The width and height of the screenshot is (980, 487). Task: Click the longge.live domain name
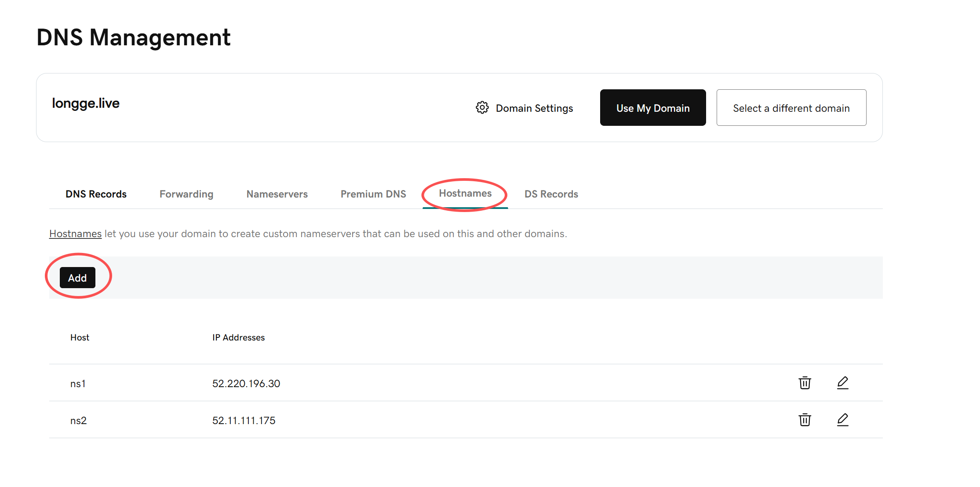click(86, 103)
